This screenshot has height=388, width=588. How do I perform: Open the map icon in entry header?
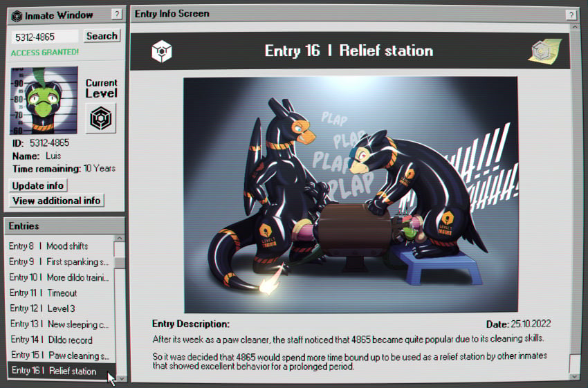click(545, 51)
